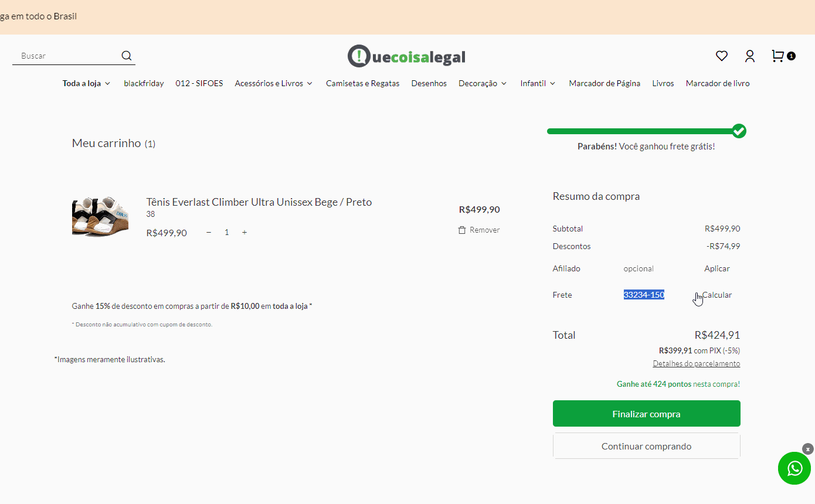
Task: Decrease item quantity with minus button
Action: [209, 233]
